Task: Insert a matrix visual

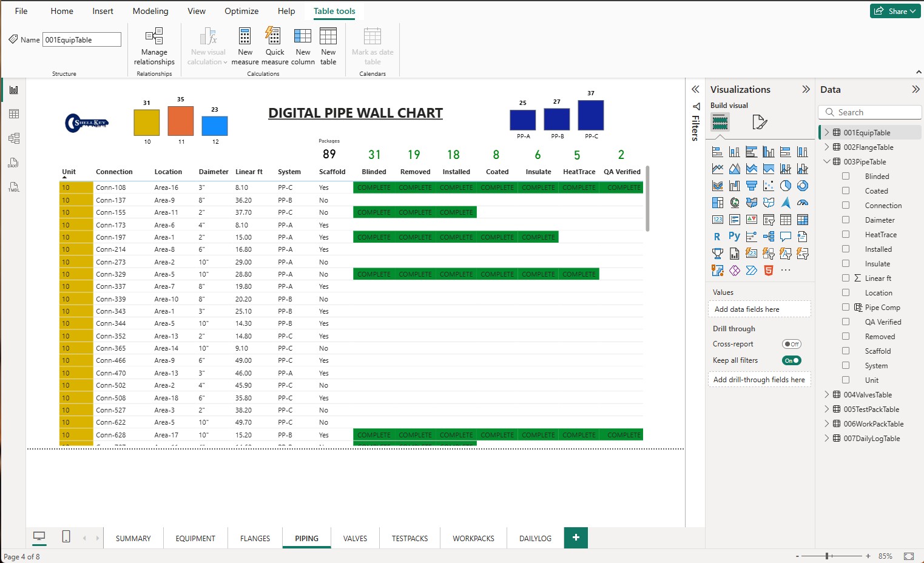Action: click(x=802, y=220)
